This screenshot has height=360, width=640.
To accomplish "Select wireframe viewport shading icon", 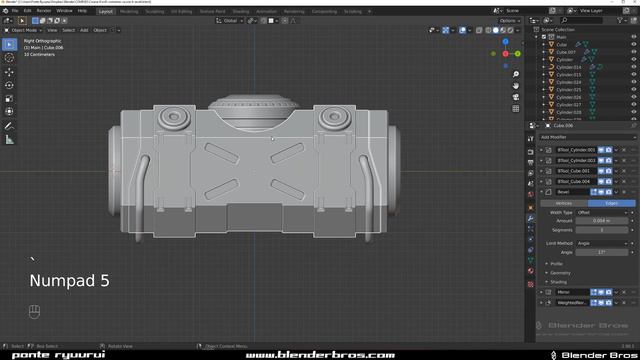I will pyautogui.click(x=488, y=30).
